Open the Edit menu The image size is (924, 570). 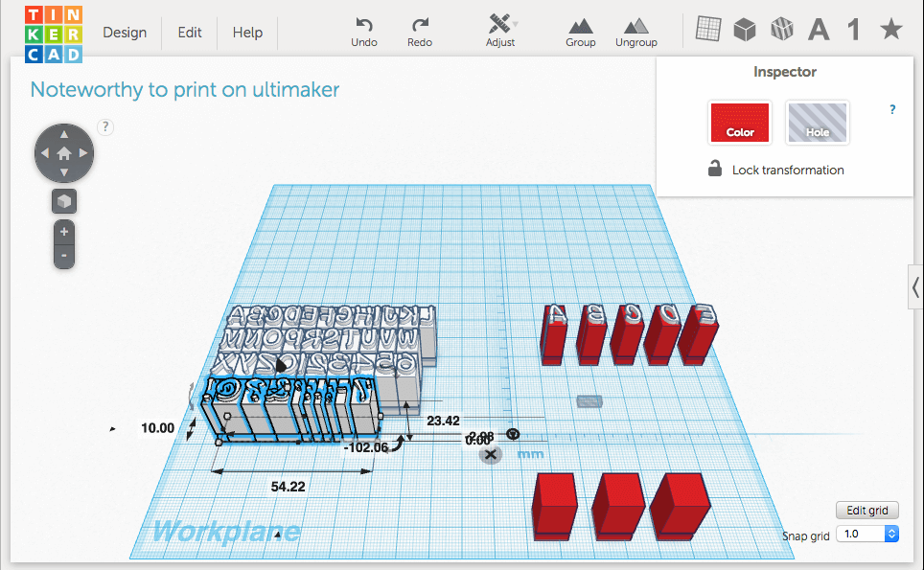(190, 33)
